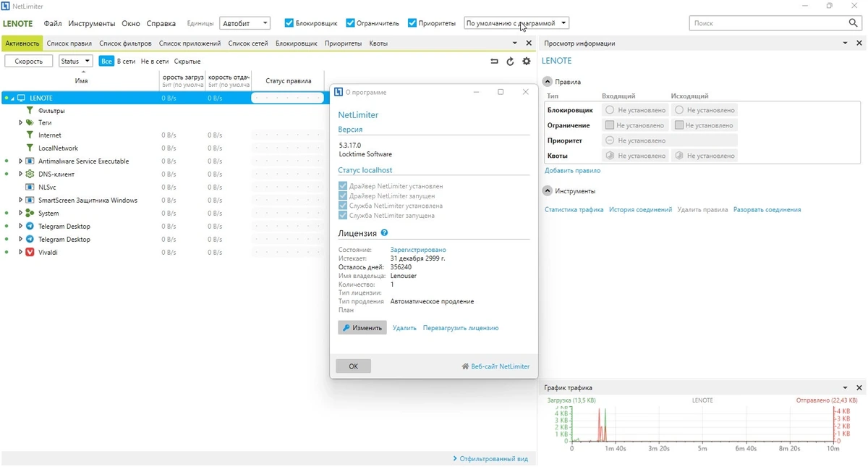Toggle the Блокировщик checkbox in toolbar
Viewport: 868px width, 467px height.
tap(289, 23)
